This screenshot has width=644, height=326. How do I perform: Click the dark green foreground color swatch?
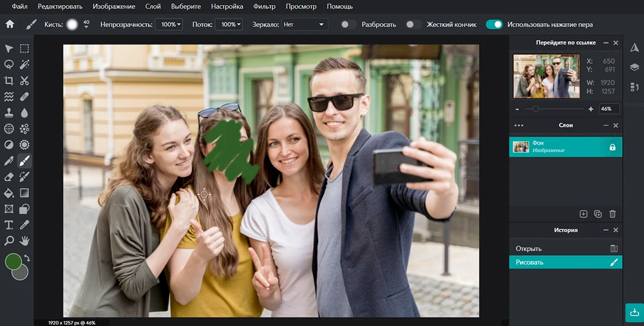[13, 262]
